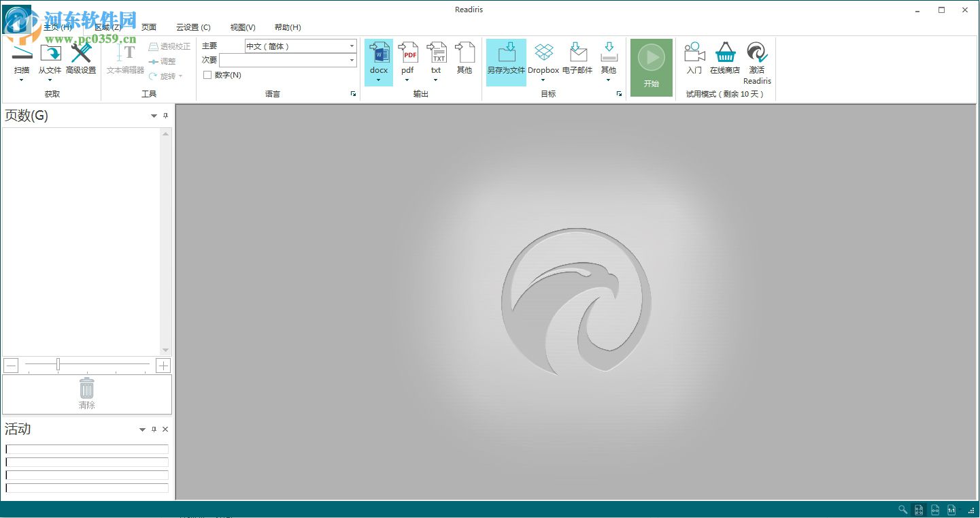Expand pdf options arrow
The image size is (980, 518).
407,80
